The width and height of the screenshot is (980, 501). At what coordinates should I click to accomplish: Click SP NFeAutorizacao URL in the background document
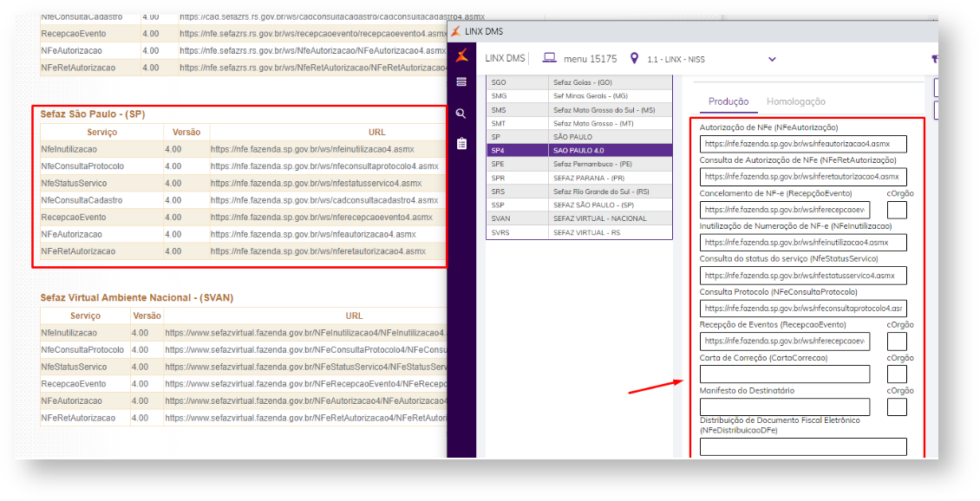click(x=313, y=234)
